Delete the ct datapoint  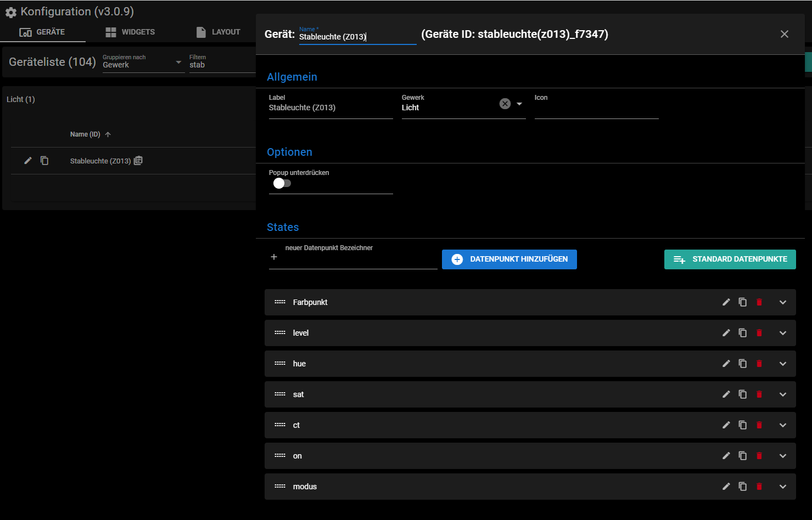point(759,425)
